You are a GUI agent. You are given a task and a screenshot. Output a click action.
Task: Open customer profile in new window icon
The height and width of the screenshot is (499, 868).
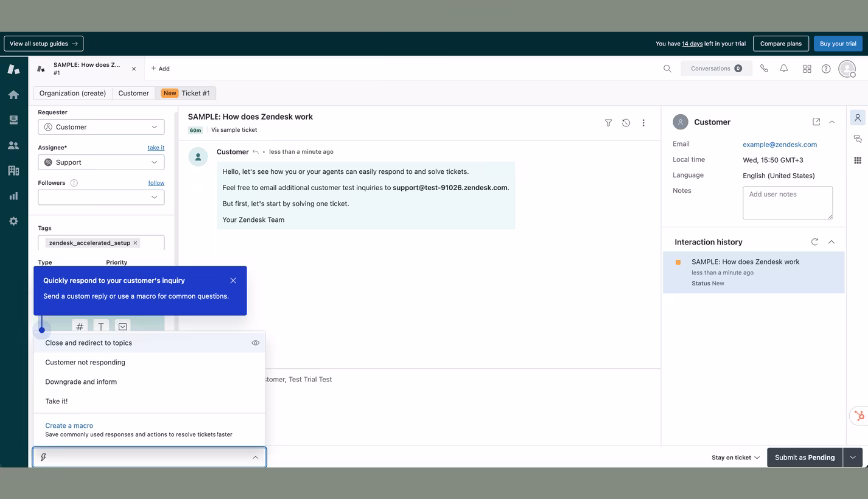tap(816, 122)
